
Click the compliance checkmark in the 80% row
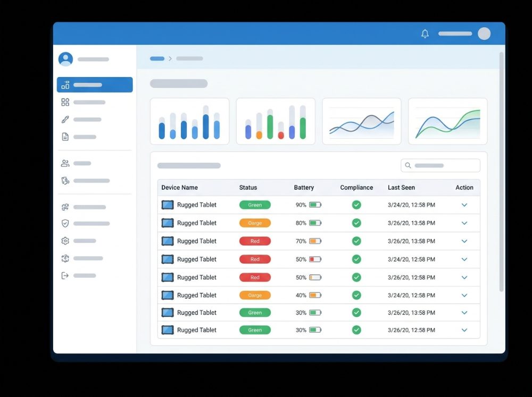[x=356, y=223]
